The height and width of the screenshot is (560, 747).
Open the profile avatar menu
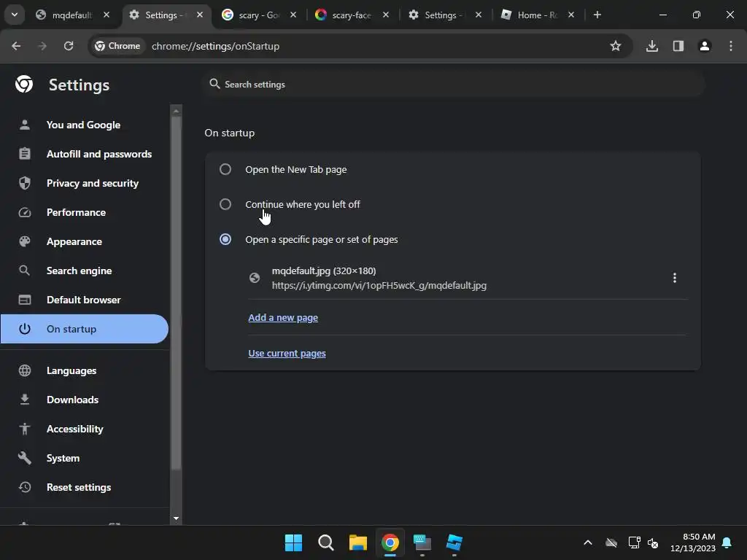[x=705, y=46]
